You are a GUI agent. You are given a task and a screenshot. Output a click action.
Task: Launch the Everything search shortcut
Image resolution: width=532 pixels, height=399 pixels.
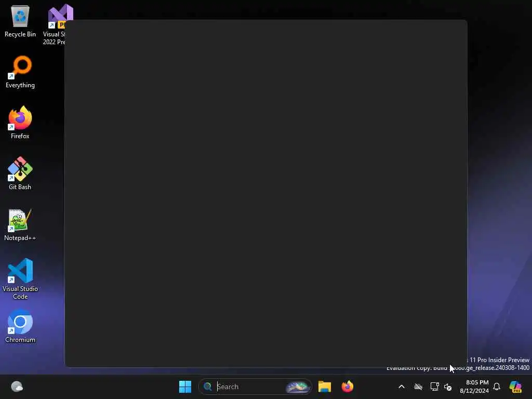20,72
